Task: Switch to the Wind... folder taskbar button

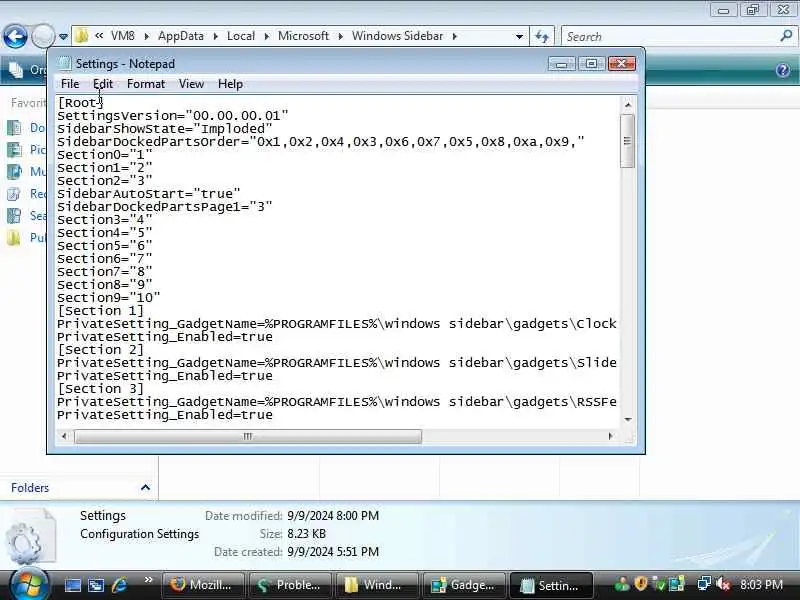Action: 377,585
